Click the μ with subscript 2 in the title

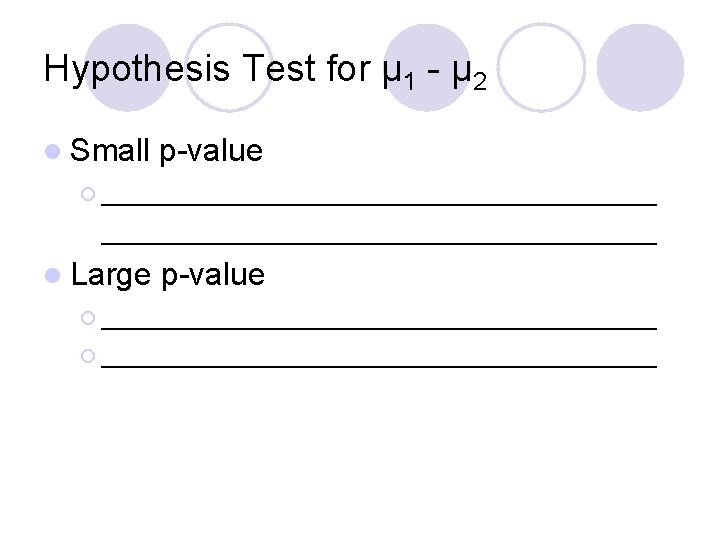click(468, 73)
